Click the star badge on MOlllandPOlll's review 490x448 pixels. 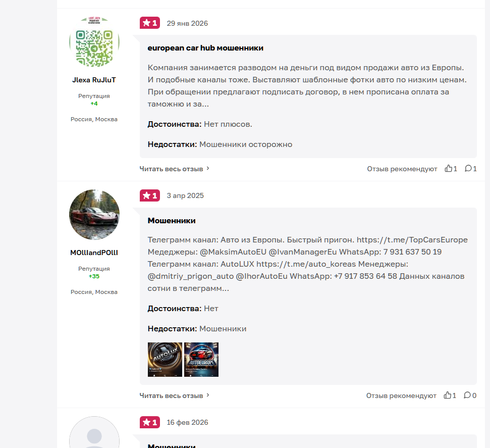point(149,195)
